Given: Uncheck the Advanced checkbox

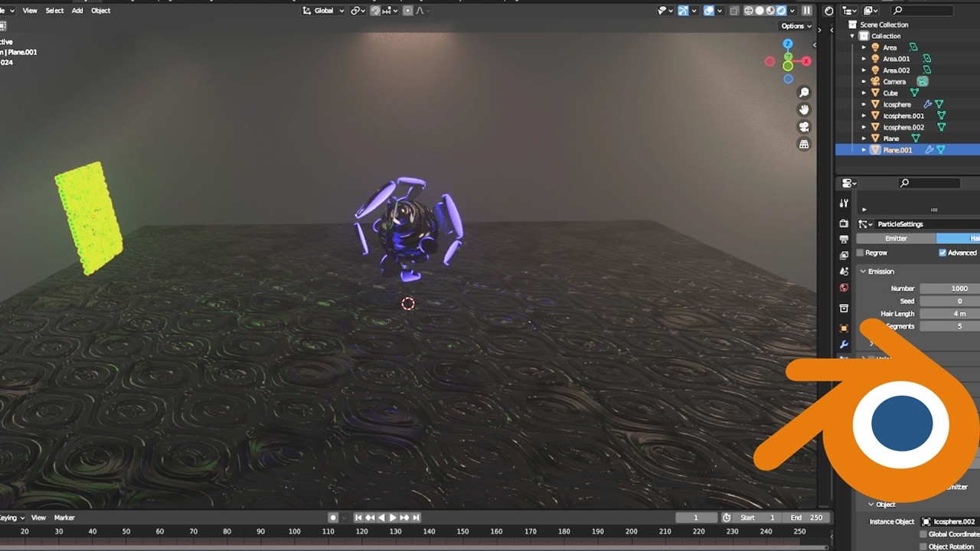Looking at the screenshot, I should (942, 253).
